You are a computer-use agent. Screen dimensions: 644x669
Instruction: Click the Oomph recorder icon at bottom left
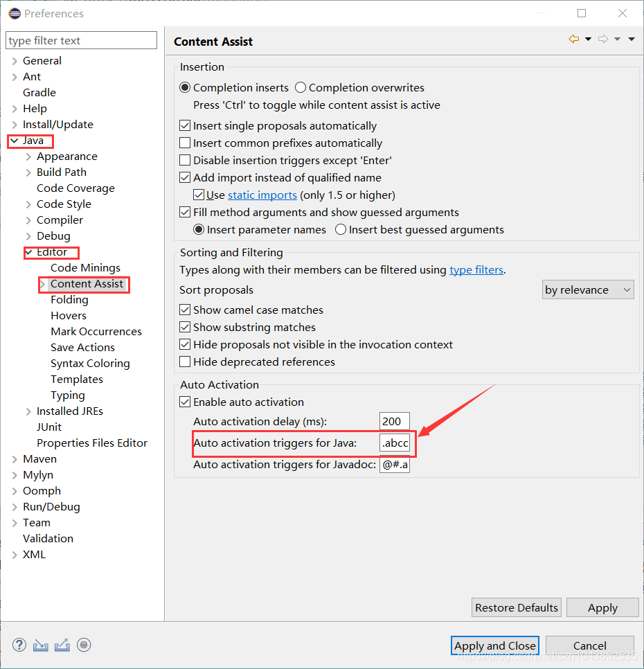(x=83, y=645)
